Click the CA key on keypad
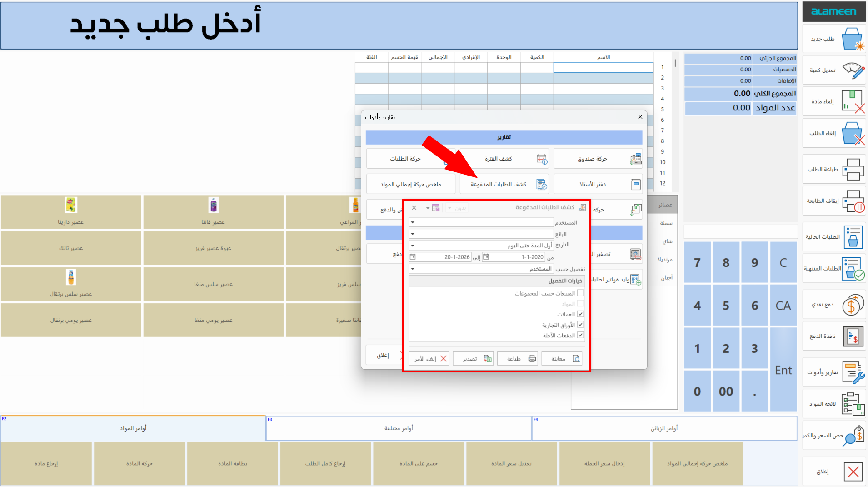The height and width of the screenshot is (487, 868). [783, 306]
